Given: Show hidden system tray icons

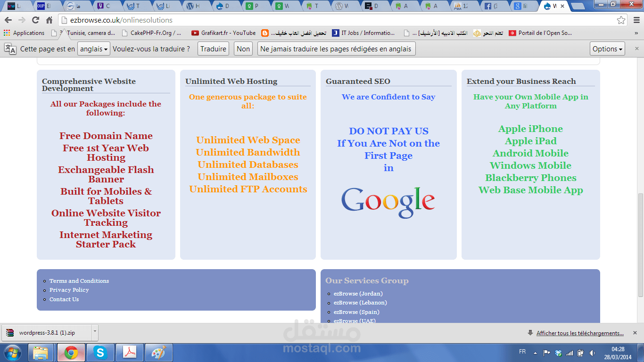Looking at the screenshot, I should [535, 353].
